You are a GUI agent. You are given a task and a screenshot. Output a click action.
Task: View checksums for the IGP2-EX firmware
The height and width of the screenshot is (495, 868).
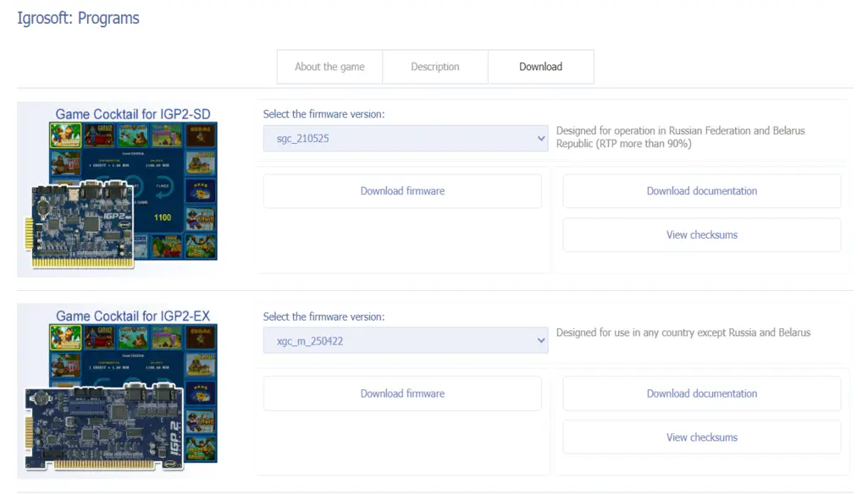tap(701, 437)
